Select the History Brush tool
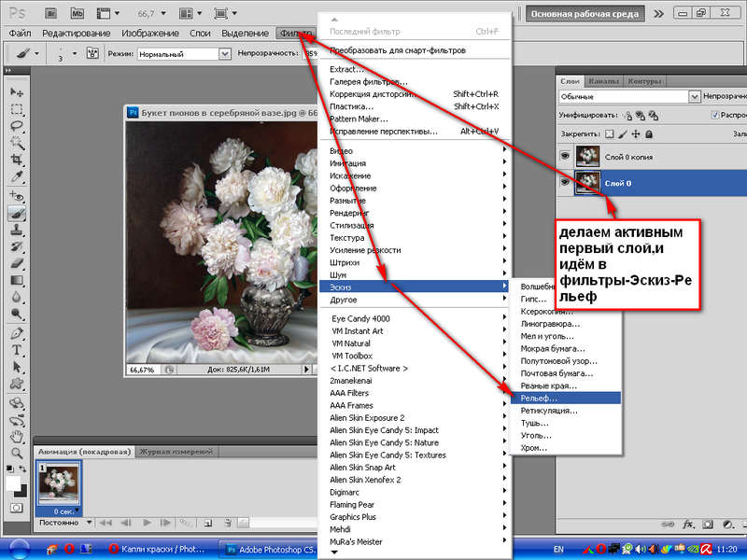Image resolution: width=747 pixels, height=560 pixels. 17,246
